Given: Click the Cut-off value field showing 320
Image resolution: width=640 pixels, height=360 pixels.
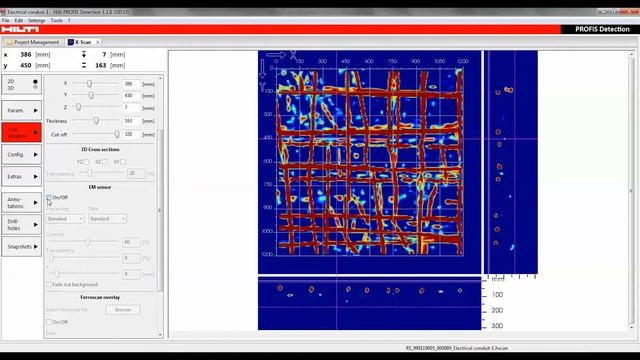Looking at the screenshot, I should pyautogui.click(x=131, y=134).
